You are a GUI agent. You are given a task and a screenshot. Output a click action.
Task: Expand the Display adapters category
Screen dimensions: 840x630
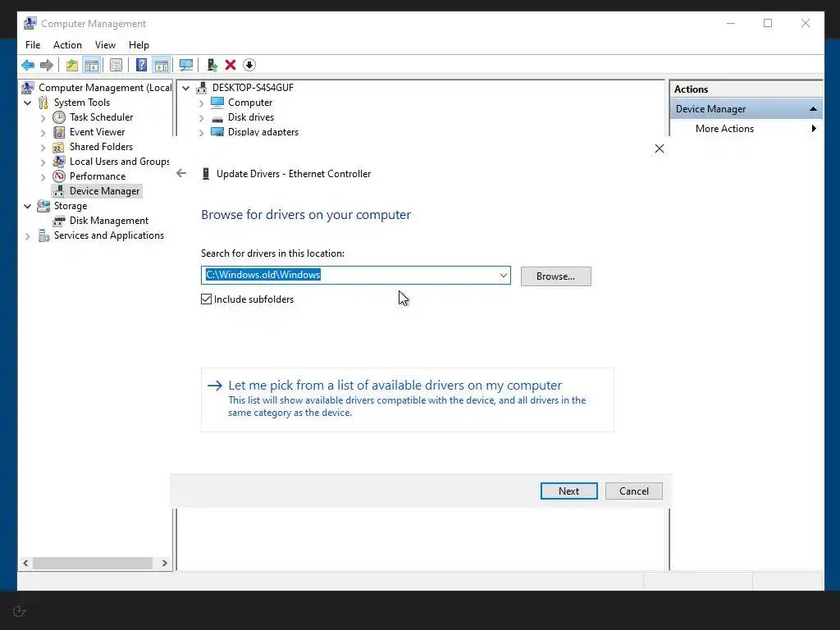[202, 132]
